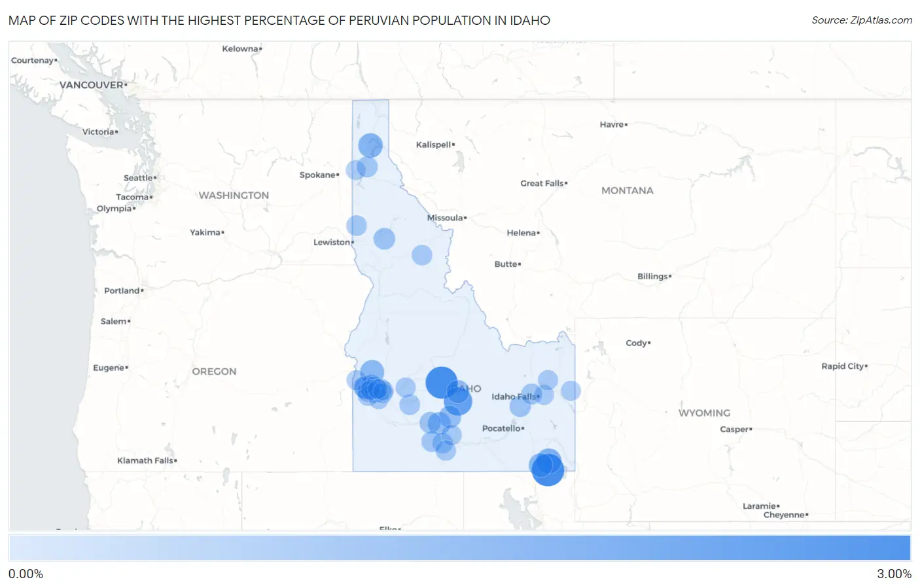Click the Lewiston city label

click(332, 242)
